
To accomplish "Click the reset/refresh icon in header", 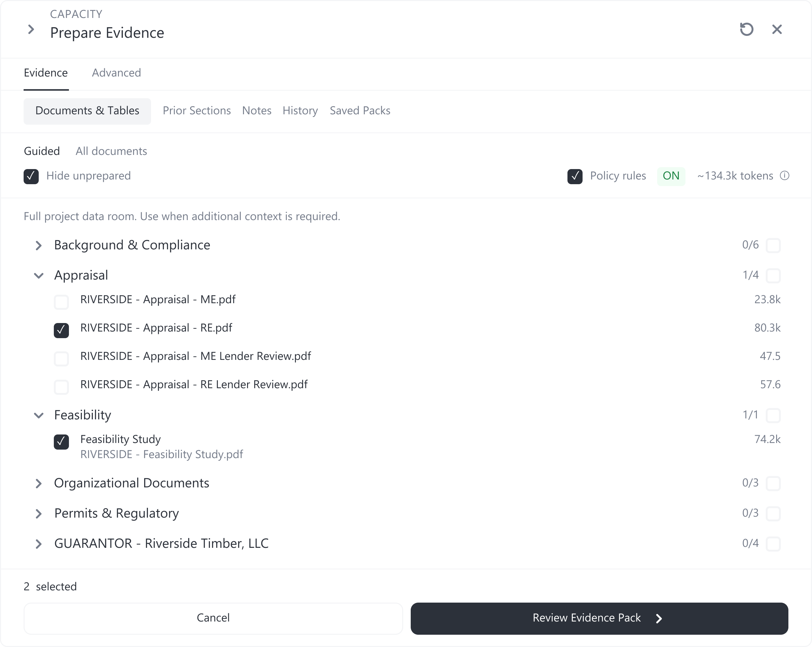I will pyautogui.click(x=746, y=29).
